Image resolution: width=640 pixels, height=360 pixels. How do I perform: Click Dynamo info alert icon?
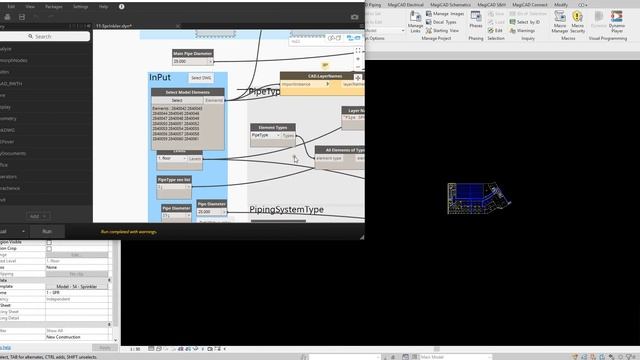(x=122, y=7)
